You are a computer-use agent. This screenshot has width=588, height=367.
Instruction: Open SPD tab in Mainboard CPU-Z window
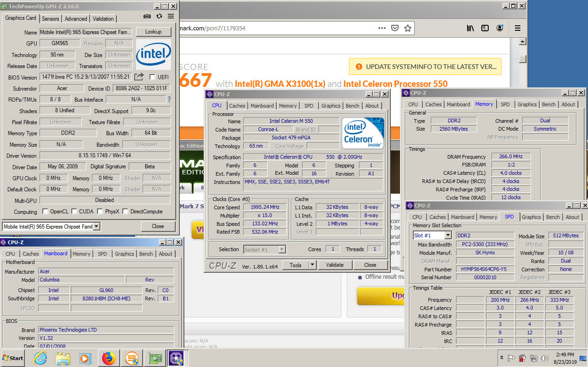[x=102, y=254]
